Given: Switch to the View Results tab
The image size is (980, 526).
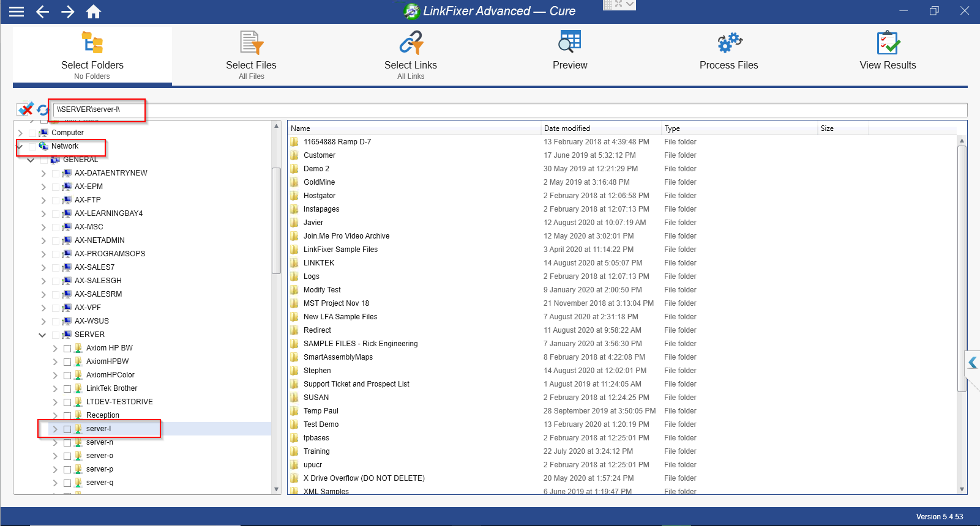Looking at the screenshot, I should (888, 55).
